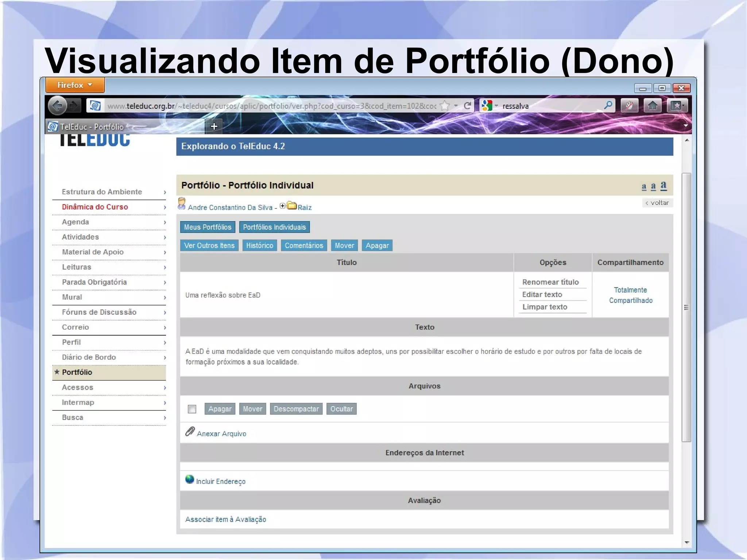The image size is (747, 560).
Task: Open the list all tabs dropdown
Action: pyautogui.click(x=686, y=126)
